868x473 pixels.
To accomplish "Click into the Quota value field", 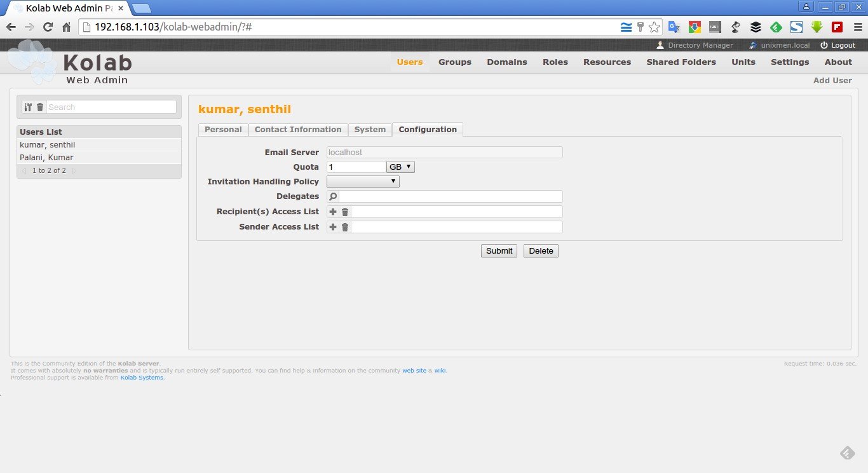I will click(x=356, y=167).
